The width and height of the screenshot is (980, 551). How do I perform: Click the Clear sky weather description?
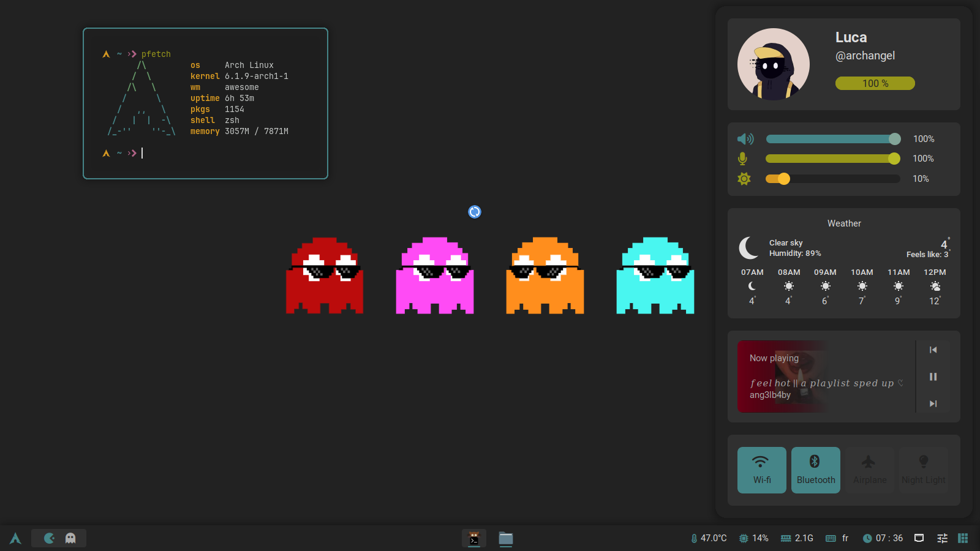[786, 243]
